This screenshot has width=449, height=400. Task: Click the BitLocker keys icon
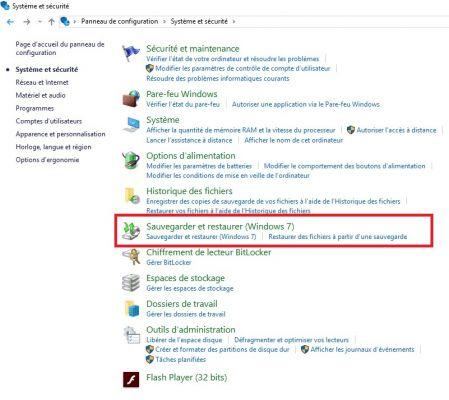pos(131,257)
